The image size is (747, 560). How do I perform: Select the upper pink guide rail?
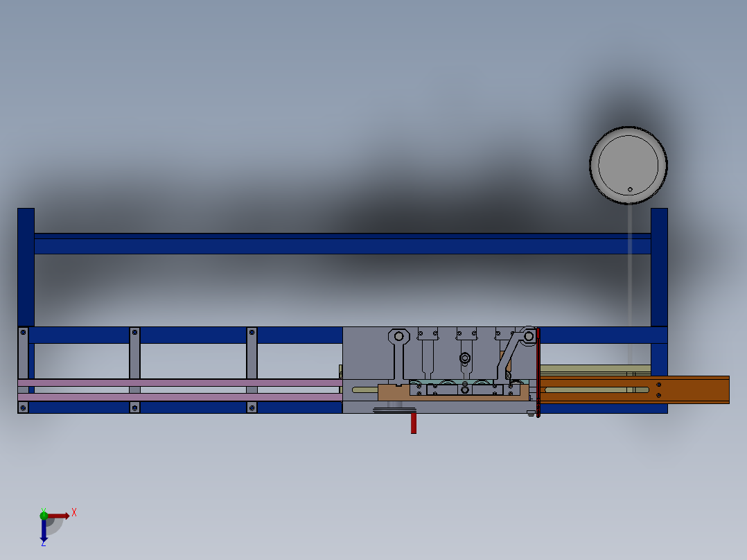(x=180, y=383)
